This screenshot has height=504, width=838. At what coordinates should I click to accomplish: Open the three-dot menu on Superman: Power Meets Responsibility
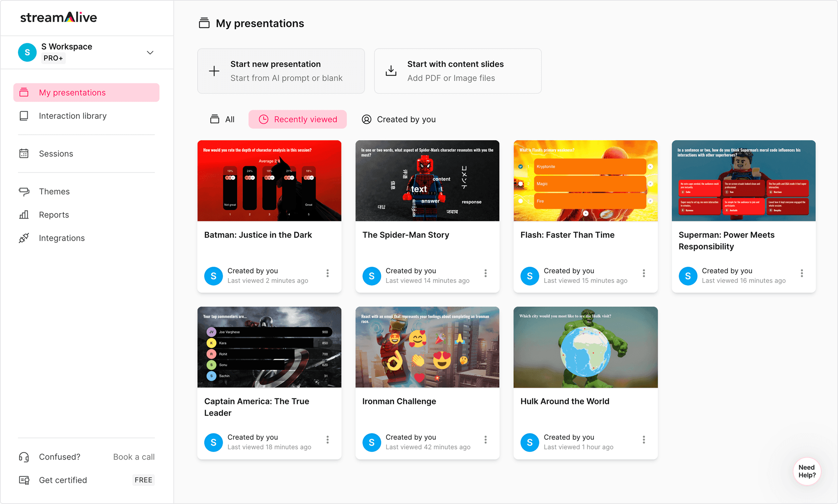point(802,273)
